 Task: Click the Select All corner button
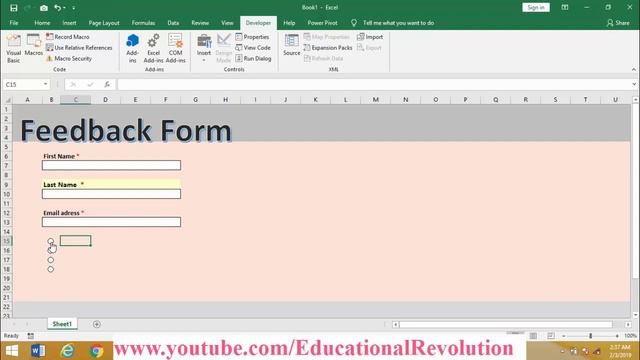click(7, 100)
